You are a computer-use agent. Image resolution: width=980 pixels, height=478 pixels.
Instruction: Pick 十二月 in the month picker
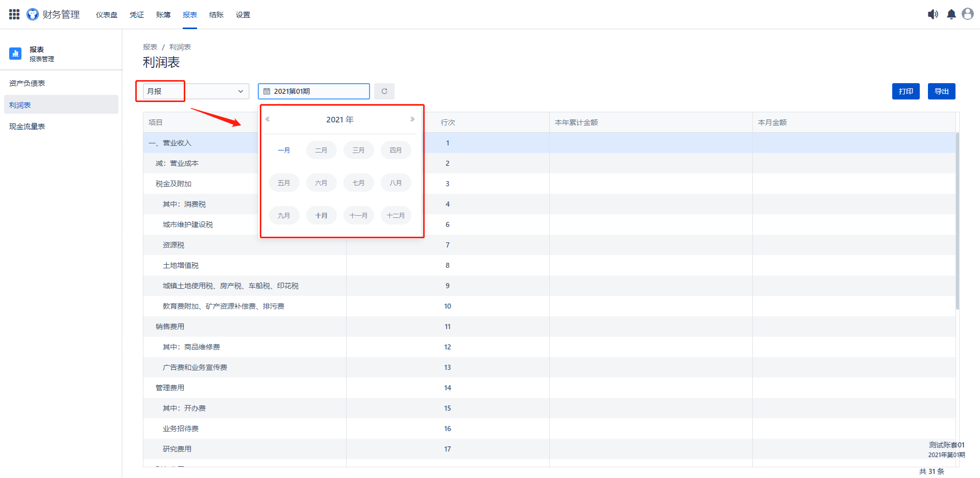[396, 215]
